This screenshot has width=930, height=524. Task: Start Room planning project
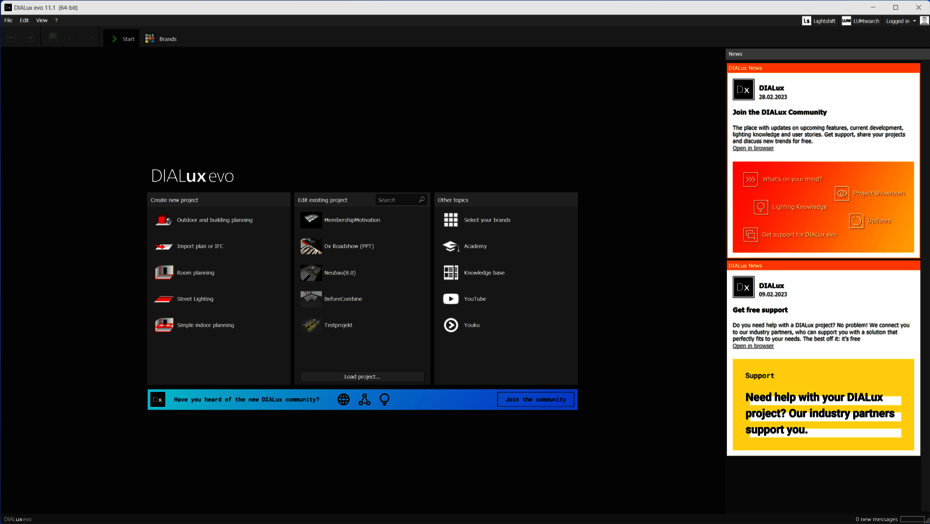[x=164, y=272]
